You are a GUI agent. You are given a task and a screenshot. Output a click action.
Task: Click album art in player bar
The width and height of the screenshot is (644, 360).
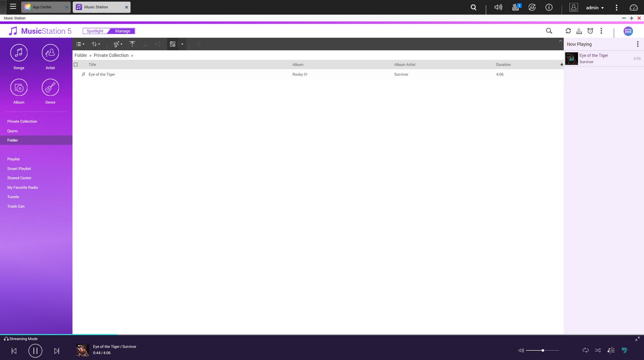coord(83,350)
